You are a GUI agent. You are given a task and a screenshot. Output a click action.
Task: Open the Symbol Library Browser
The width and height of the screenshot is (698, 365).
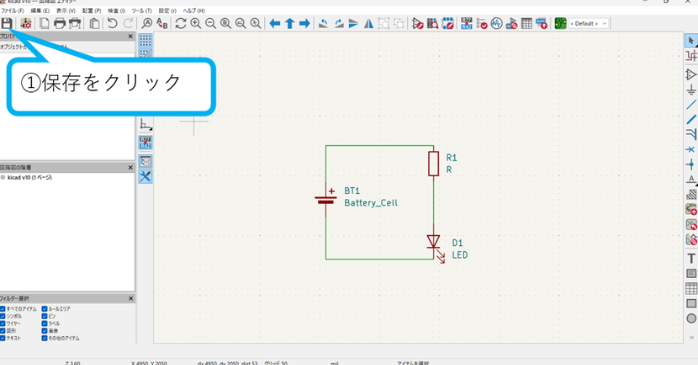tap(433, 23)
